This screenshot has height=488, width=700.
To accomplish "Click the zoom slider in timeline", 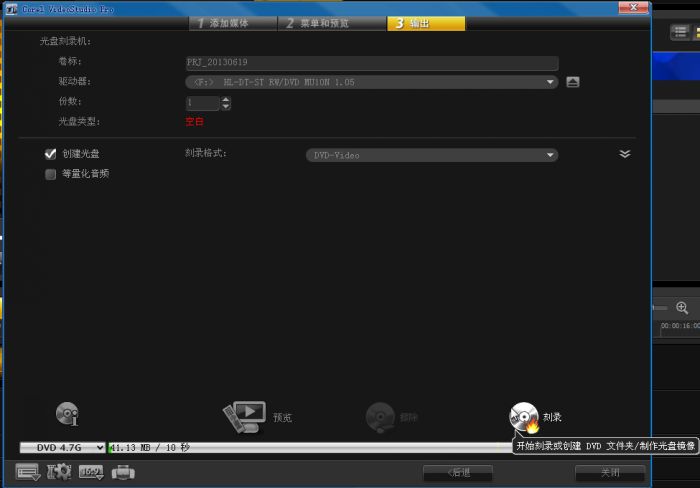I will pos(660,308).
